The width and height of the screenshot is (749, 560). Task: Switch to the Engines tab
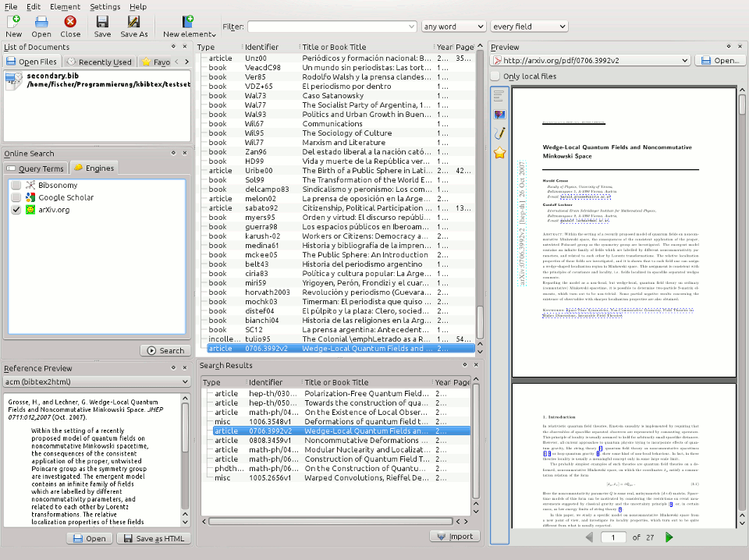[x=94, y=168]
